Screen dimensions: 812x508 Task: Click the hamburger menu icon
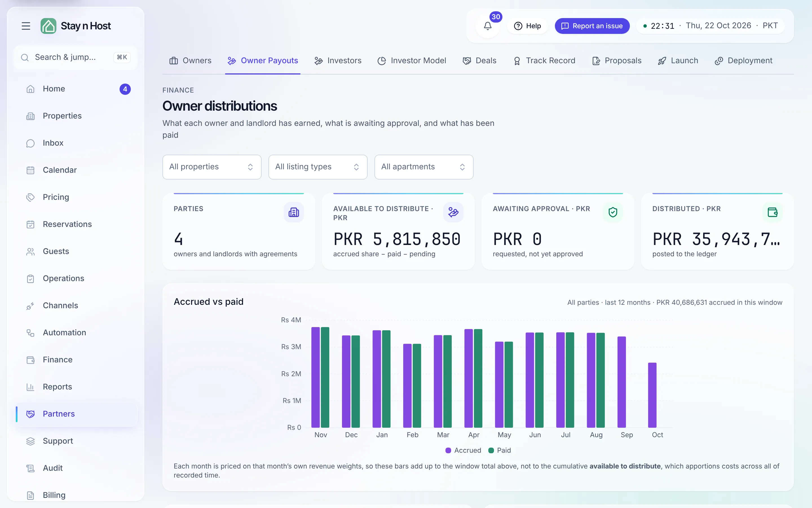pyautogui.click(x=26, y=26)
